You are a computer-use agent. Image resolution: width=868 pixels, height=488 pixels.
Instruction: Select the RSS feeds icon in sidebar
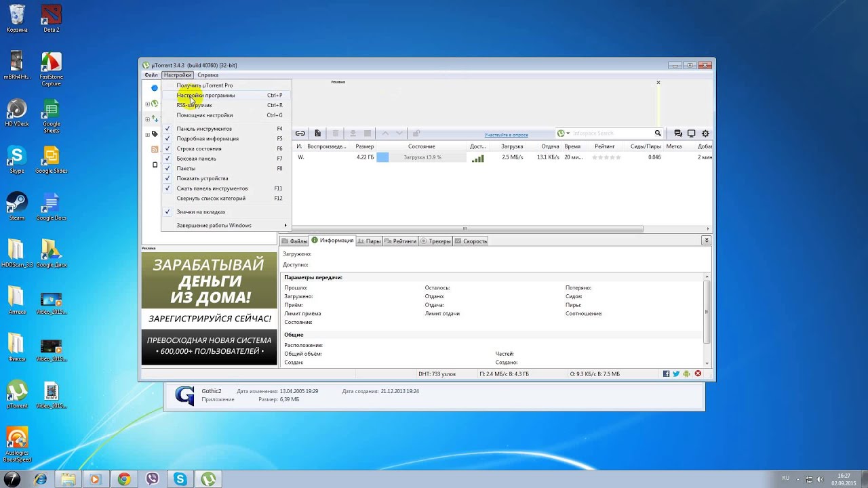[x=155, y=149]
